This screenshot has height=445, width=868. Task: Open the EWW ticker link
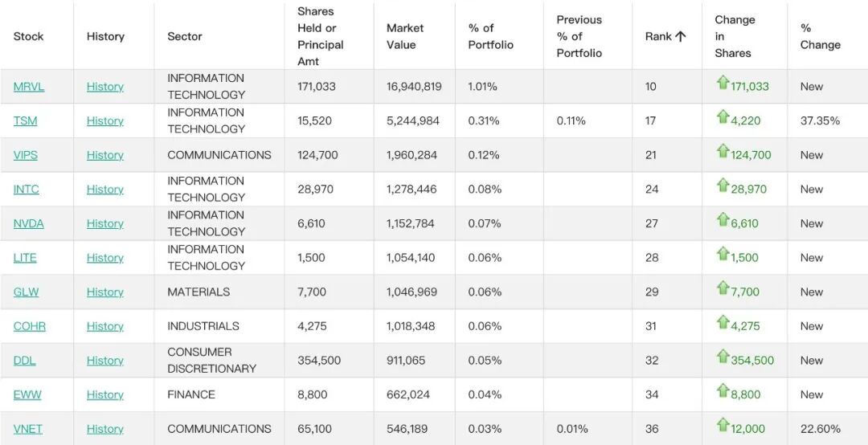27,395
